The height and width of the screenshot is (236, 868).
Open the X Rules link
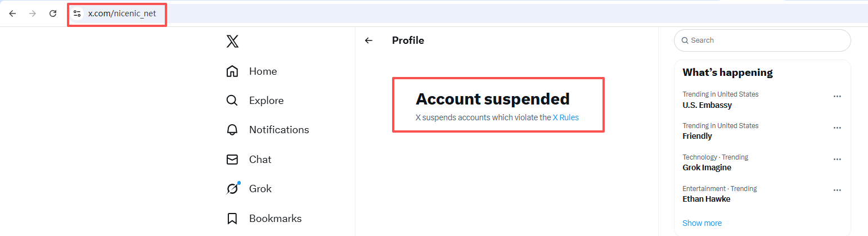pyautogui.click(x=565, y=117)
